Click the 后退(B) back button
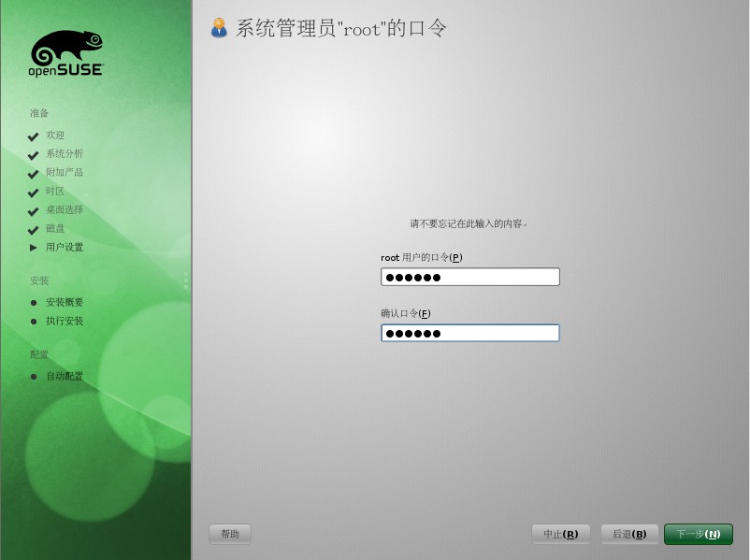Image resolution: width=750 pixels, height=560 pixels. 629,534
